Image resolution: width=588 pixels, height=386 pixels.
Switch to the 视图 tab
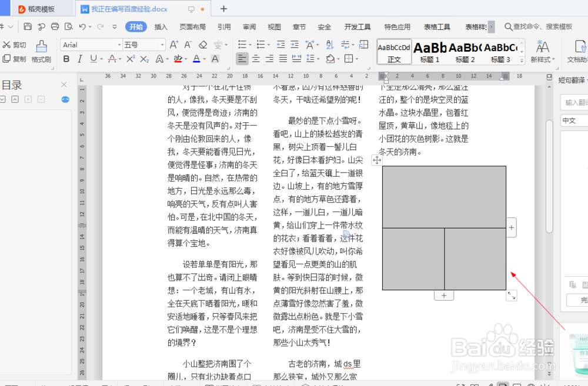274,26
